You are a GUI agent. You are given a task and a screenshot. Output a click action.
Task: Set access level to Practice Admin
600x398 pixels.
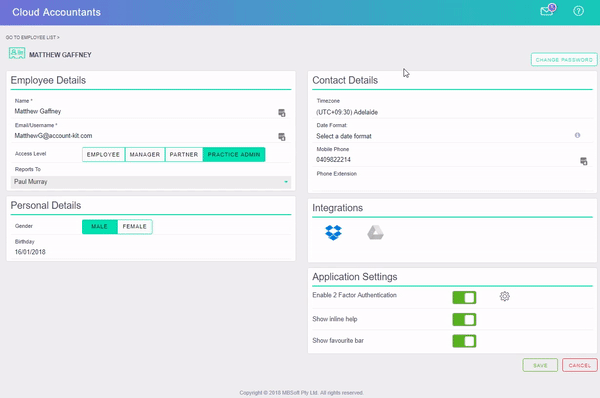[x=234, y=154]
